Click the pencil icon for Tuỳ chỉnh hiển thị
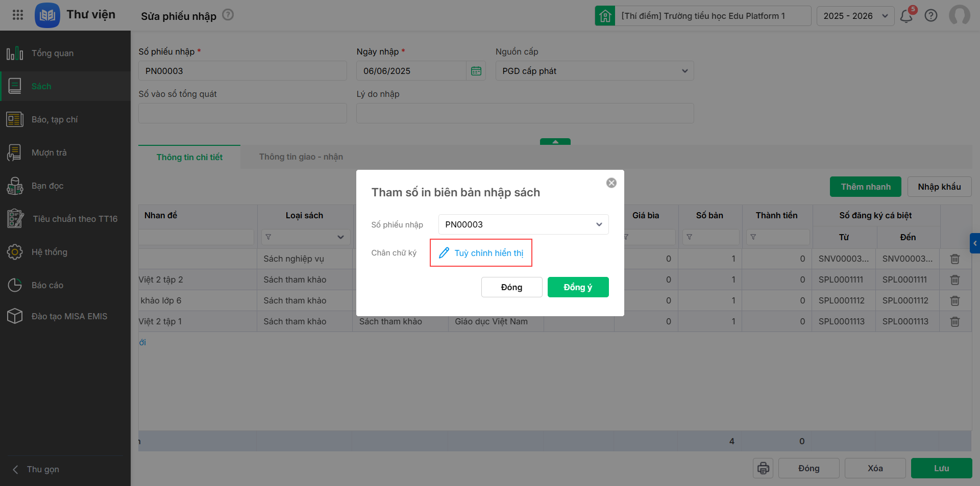This screenshot has height=486, width=980. [444, 253]
